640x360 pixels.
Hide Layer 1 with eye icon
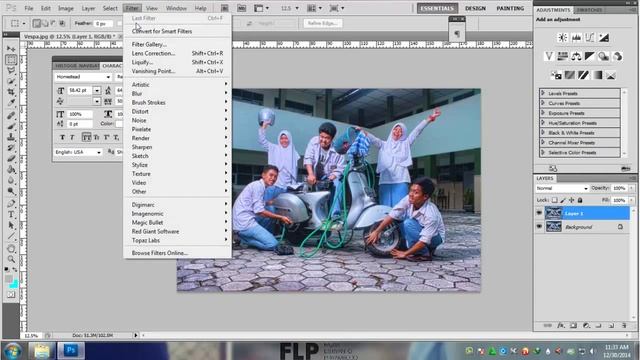tap(539, 213)
